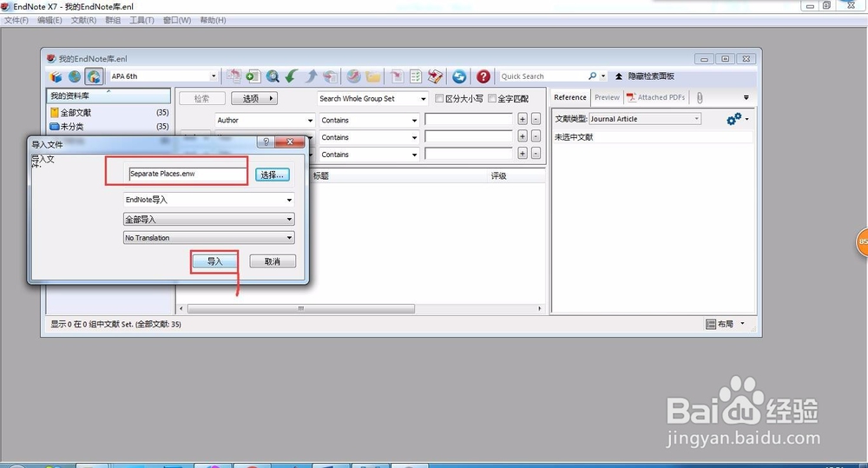This screenshot has height=468, width=868.
Task: Open the 群组 menu
Action: click(113, 20)
